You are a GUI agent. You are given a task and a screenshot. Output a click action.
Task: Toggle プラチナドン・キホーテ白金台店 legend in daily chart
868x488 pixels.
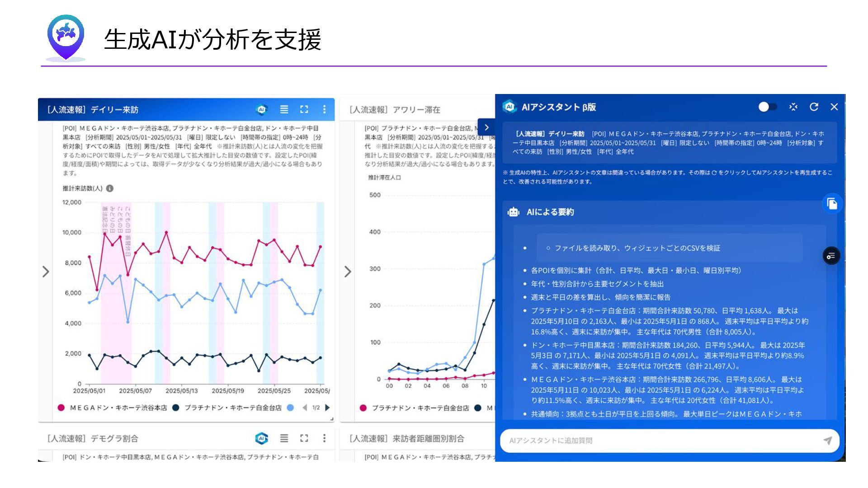click(232, 408)
